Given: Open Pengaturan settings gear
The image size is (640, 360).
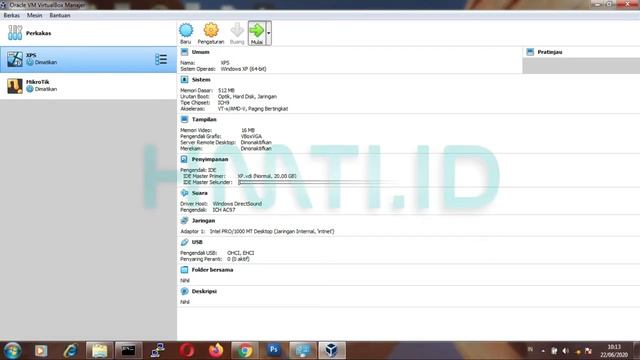Looking at the screenshot, I should [x=211, y=30].
